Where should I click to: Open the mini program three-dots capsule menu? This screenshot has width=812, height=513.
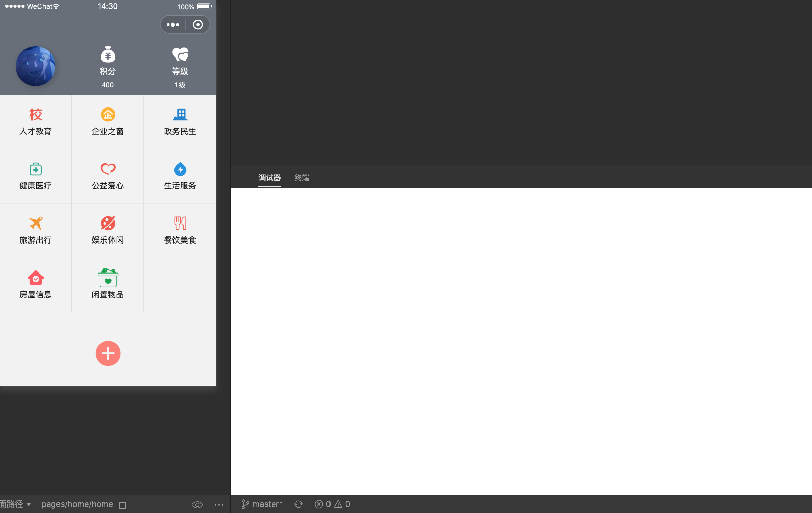[x=173, y=25]
